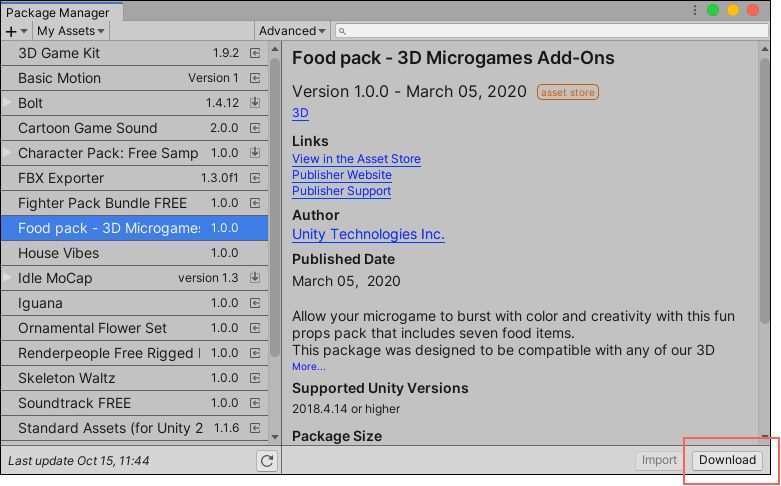Click the download icon on Idle MoCap row

coord(255,277)
